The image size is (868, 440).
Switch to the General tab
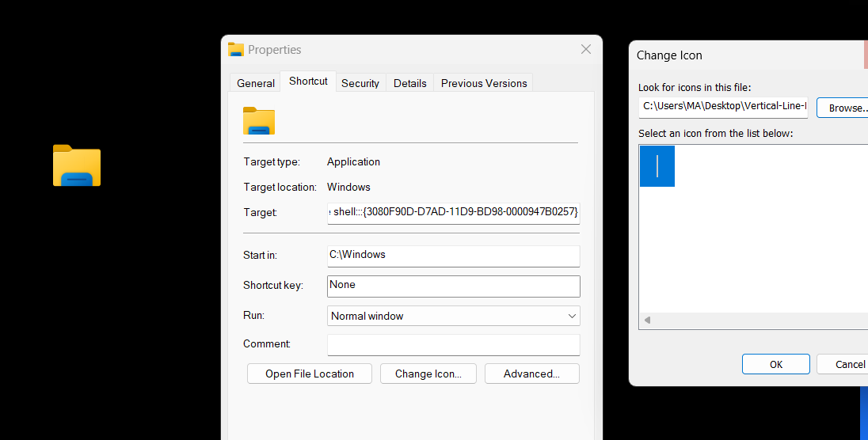click(x=255, y=83)
